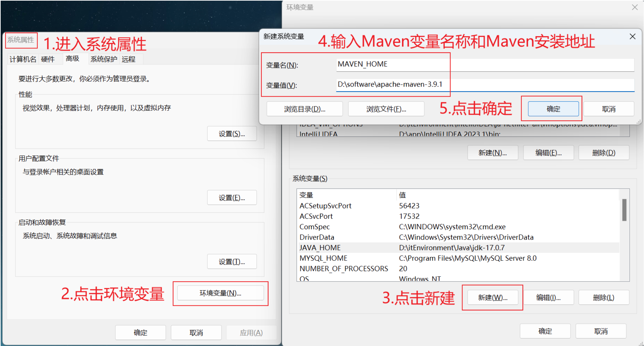Click user variables 编辑(E) button
The height and width of the screenshot is (346, 644).
(x=548, y=153)
